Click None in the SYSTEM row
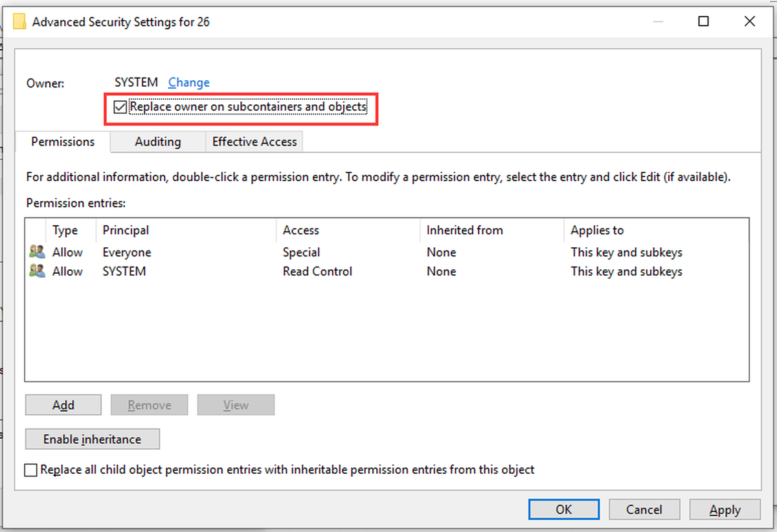 coord(442,272)
